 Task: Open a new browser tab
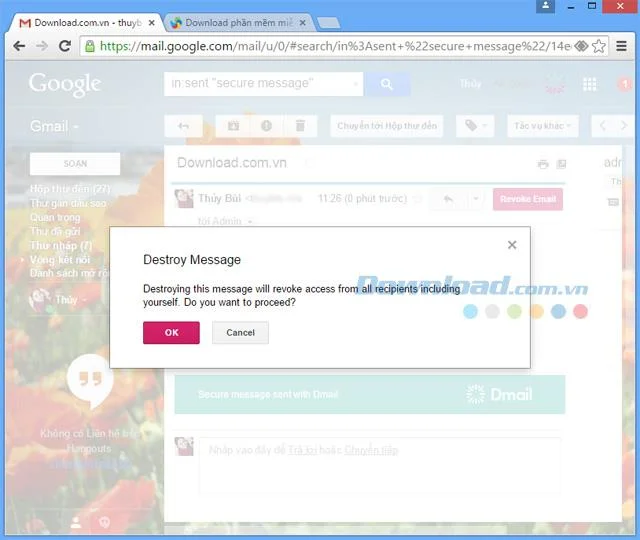tap(329, 23)
